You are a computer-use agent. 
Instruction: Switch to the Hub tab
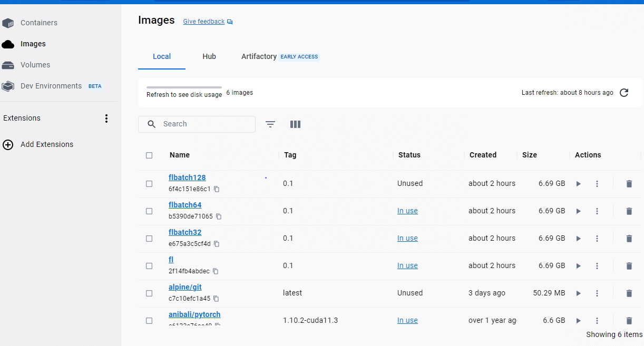pos(209,56)
